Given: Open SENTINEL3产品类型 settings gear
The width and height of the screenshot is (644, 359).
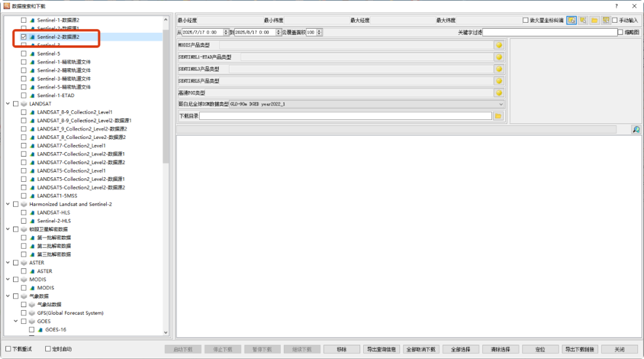Looking at the screenshot, I should point(499,69).
